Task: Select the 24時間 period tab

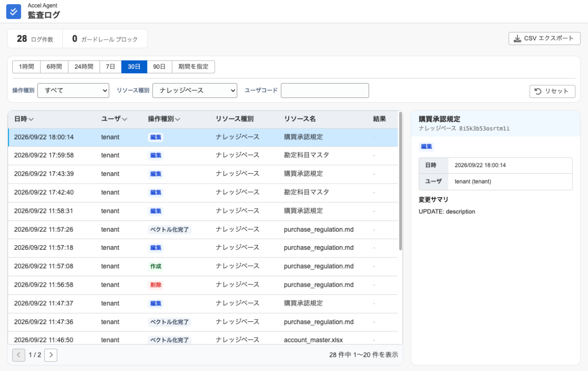Action: (84, 67)
